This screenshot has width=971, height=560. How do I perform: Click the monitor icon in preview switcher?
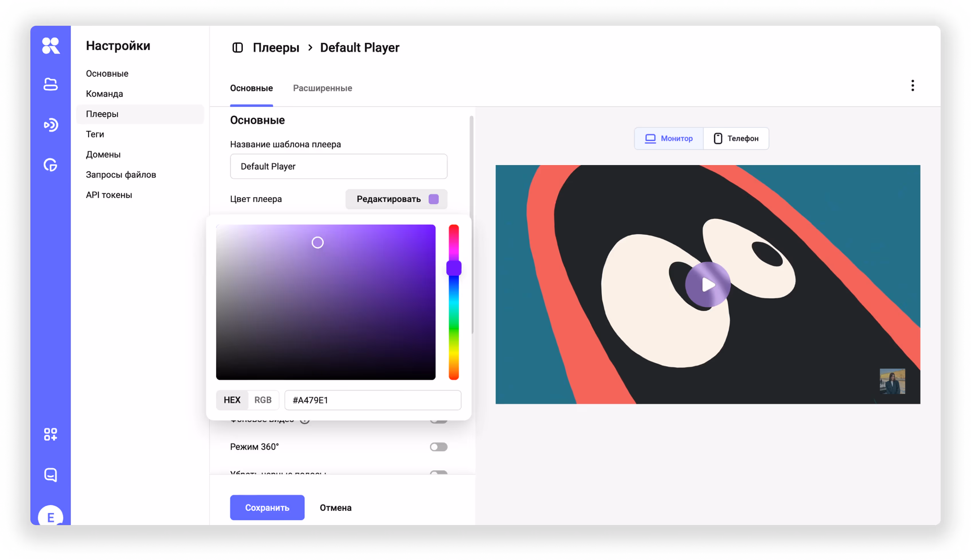pyautogui.click(x=650, y=139)
